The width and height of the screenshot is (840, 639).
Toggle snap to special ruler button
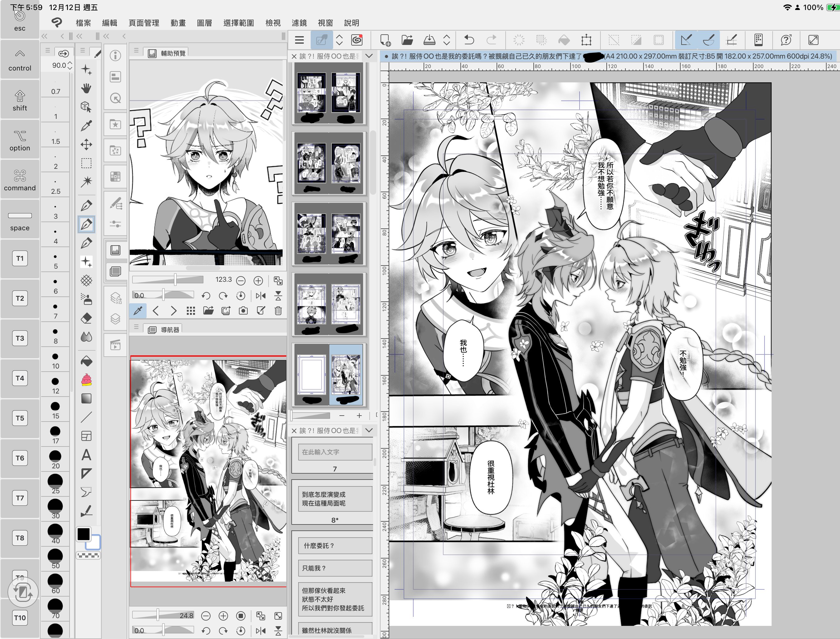[x=708, y=40]
